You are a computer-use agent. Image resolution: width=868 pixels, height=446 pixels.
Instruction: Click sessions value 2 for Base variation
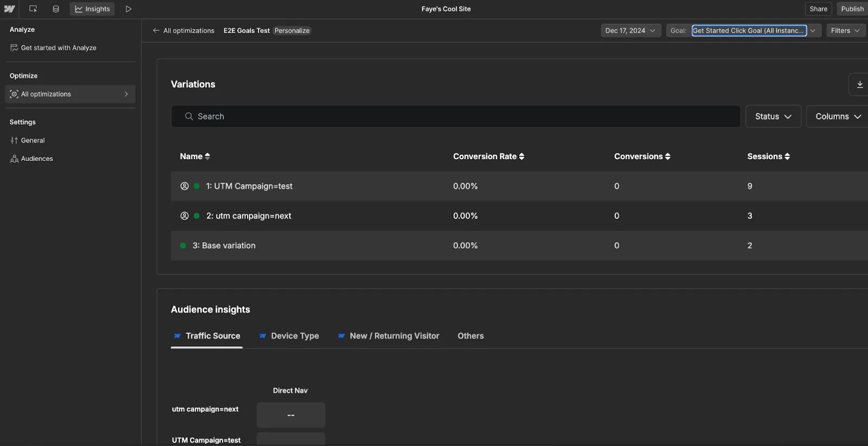click(750, 245)
